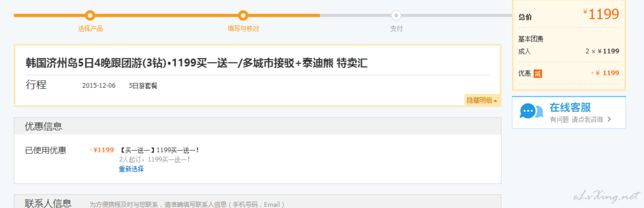Viewport: 644px width, 208px height.
Task: Click the 优惠信息 section header
Action: (x=44, y=126)
